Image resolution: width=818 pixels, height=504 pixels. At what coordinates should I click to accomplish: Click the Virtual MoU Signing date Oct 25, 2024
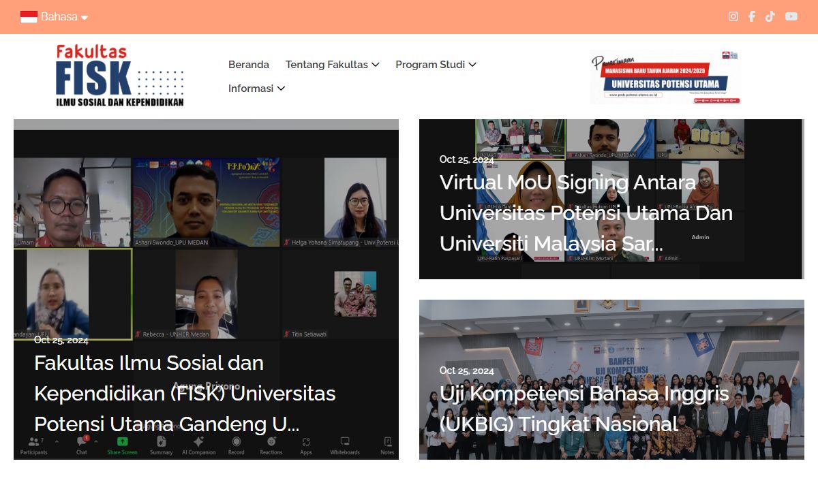click(x=467, y=159)
